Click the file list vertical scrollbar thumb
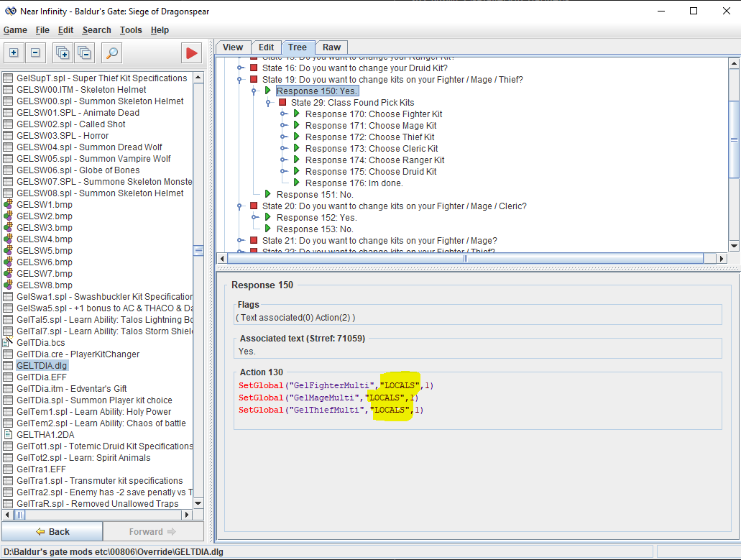741x560 pixels. tap(198, 250)
